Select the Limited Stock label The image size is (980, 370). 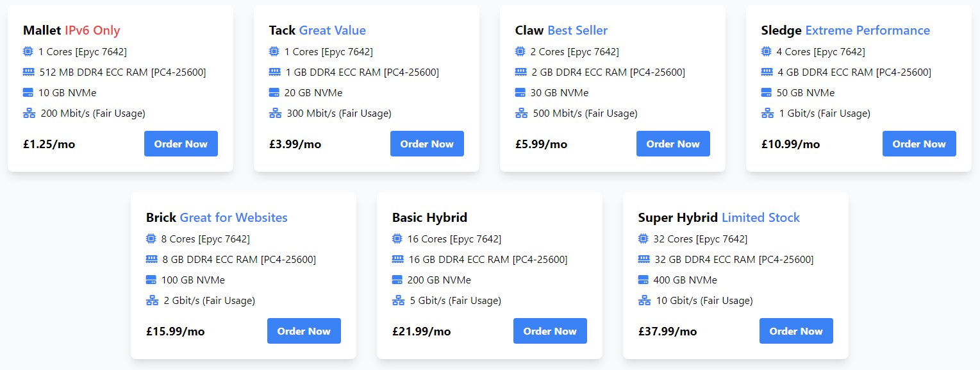[761, 217]
